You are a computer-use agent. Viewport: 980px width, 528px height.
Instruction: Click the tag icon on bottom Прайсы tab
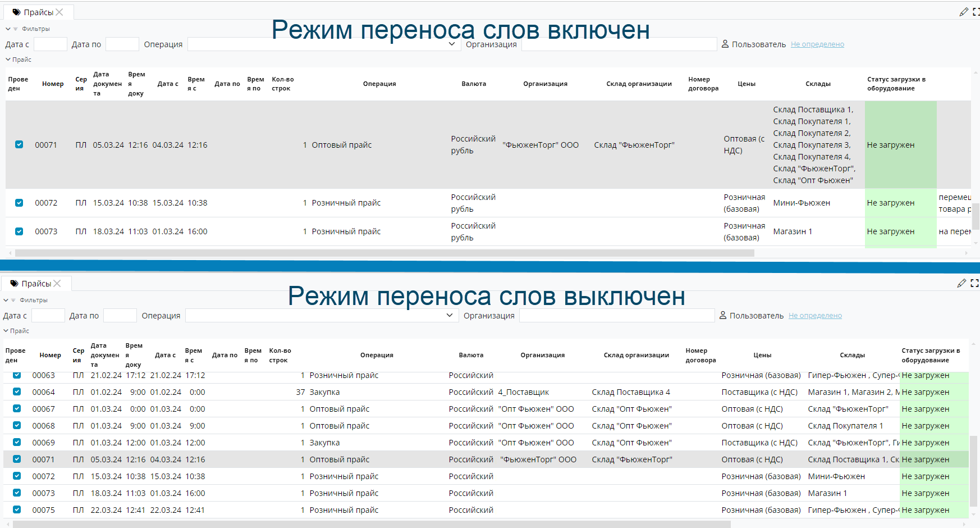[14, 284]
